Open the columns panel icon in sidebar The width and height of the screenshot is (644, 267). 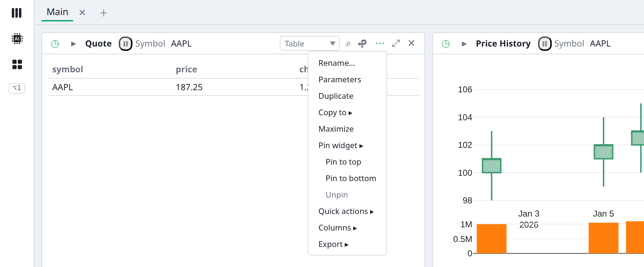click(x=16, y=13)
